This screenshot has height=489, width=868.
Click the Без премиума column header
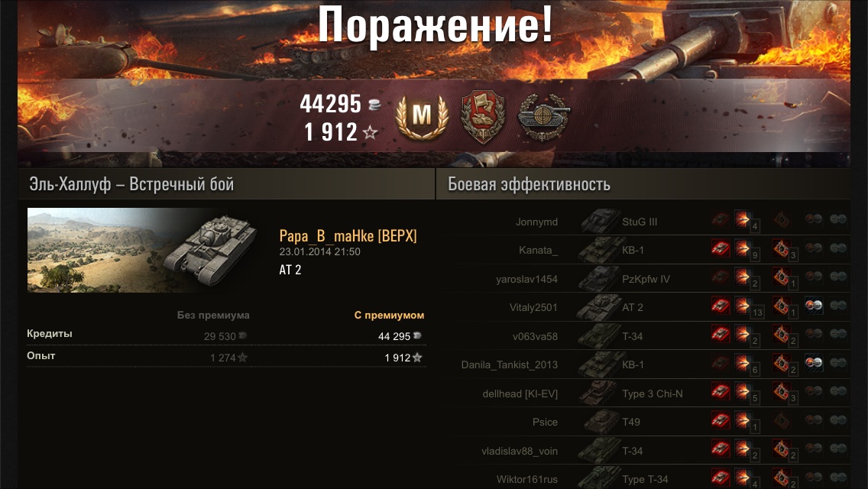click(213, 315)
